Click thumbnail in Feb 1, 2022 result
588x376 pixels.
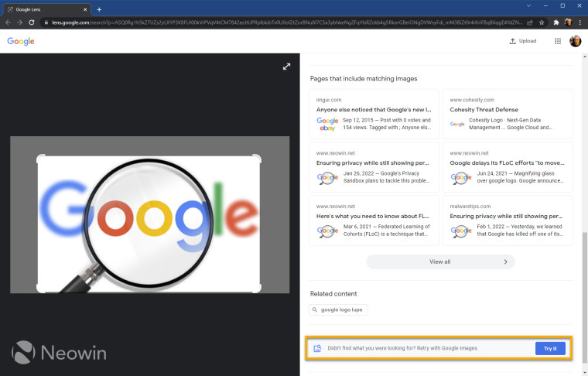click(461, 231)
